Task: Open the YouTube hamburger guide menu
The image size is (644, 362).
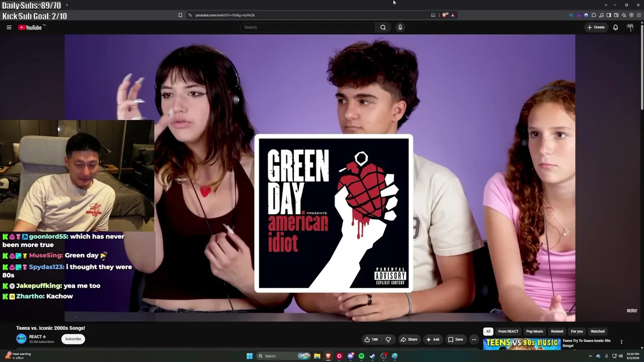Action: [9, 27]
